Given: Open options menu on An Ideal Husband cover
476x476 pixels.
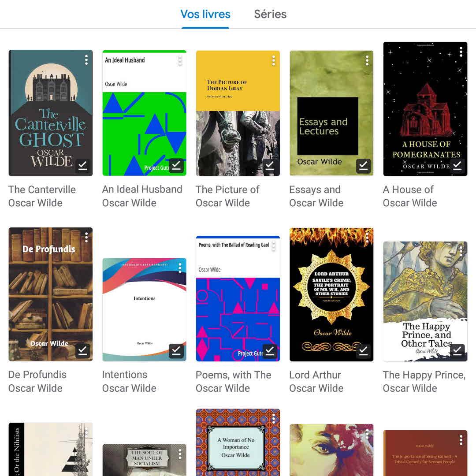Looking at the screenshot, I should (180, 61).
